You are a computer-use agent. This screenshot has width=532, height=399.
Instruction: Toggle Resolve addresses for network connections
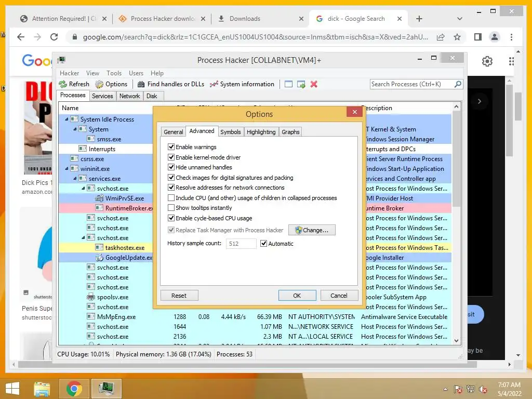pos(171,187)
